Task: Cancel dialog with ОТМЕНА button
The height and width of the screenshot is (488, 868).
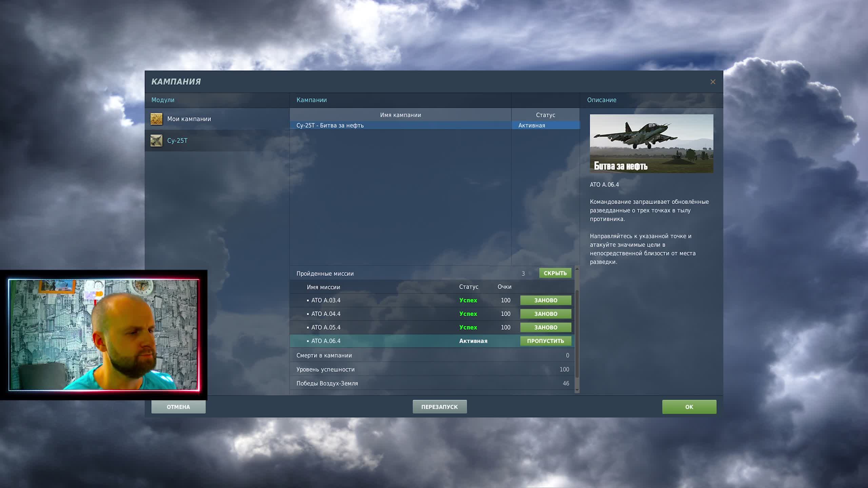Action: point(179,407)
